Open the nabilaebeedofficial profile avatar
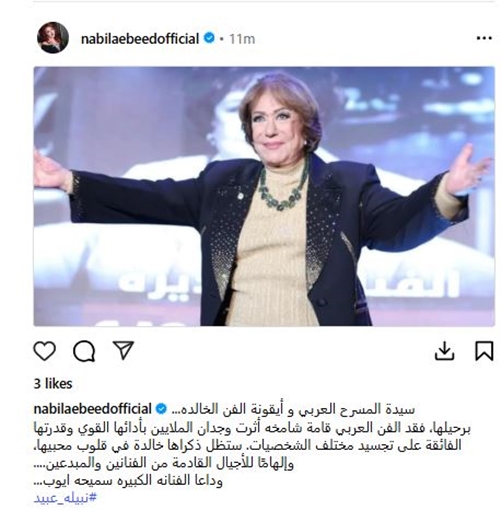 (53, 38)
